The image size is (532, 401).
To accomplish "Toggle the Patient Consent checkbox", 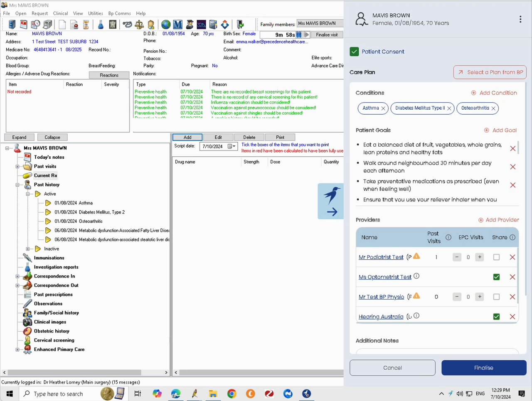I will coord(354,52).
